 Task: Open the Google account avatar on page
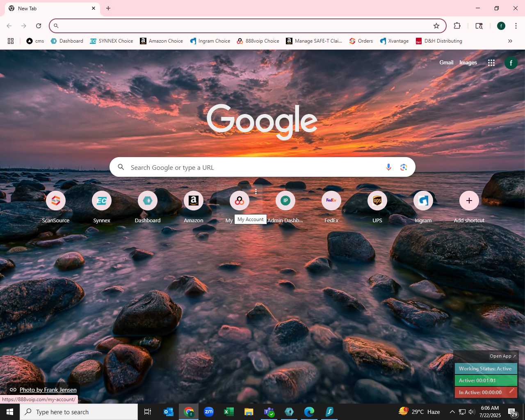coord(511,63)
